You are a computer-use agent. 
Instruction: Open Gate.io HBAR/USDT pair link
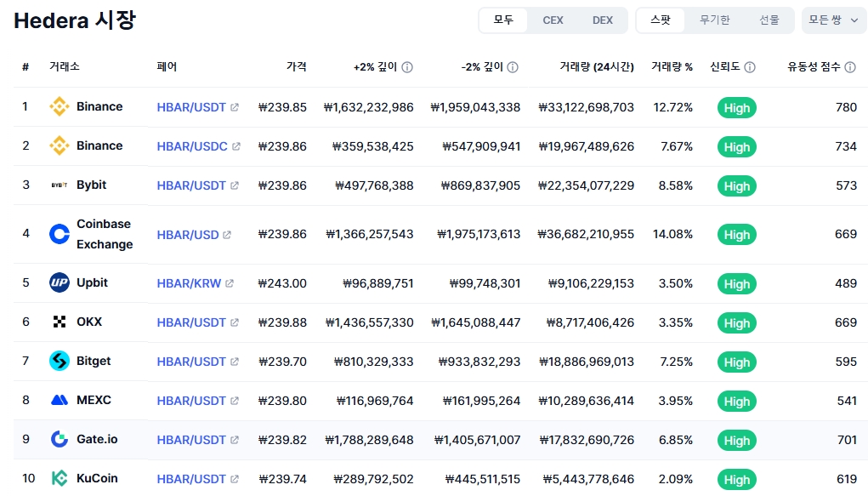pos(191,440)
